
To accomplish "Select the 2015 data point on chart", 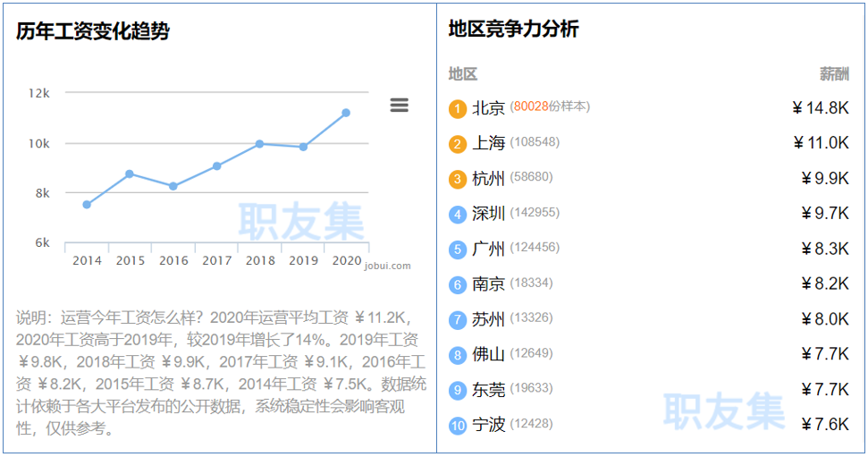I will pos(130,173).
